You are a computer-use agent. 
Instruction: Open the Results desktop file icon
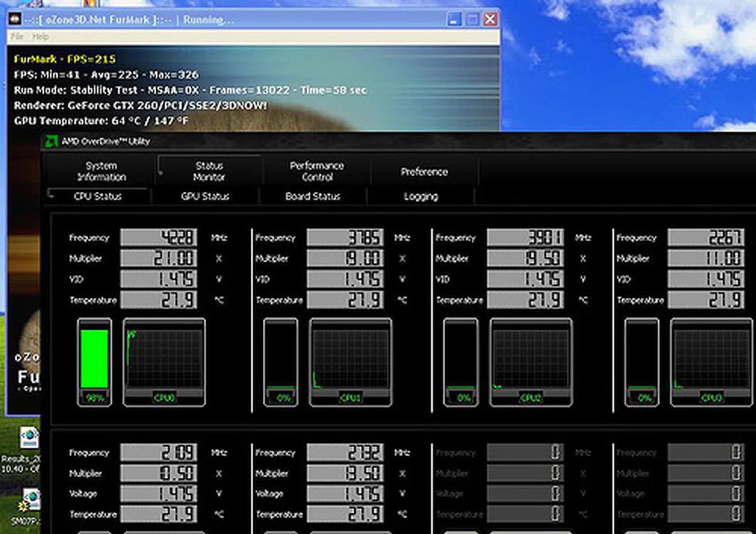(x=30, y=438)
